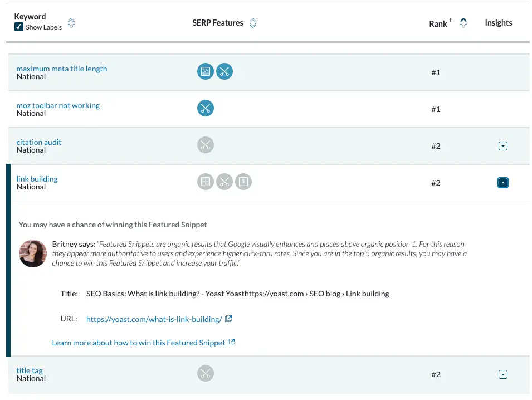Click first gray SERP icon in link building row
Screen dimensions: 532x400
coord(206,182)
